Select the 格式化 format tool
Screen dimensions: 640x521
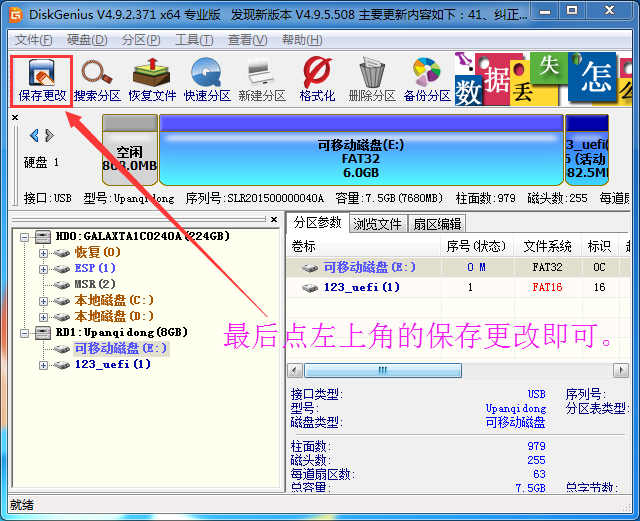[317, 81]
